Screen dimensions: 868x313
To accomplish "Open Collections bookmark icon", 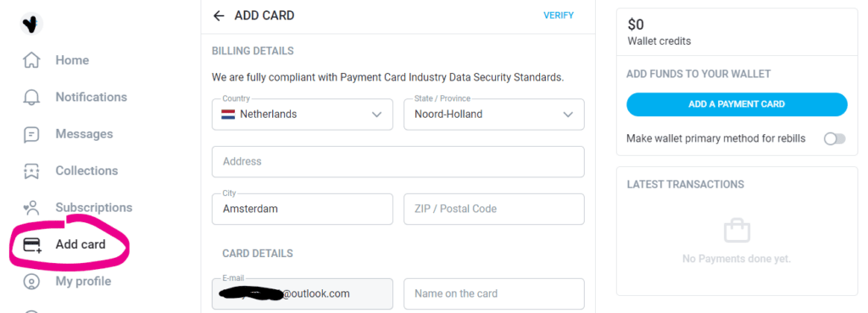I will 31,170.
